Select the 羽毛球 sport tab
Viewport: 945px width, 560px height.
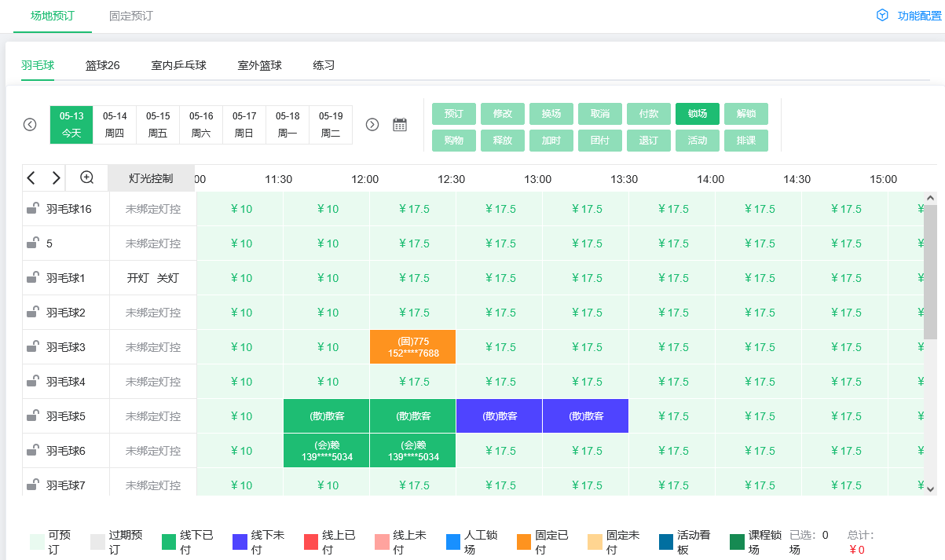click(x=38, y=65)
